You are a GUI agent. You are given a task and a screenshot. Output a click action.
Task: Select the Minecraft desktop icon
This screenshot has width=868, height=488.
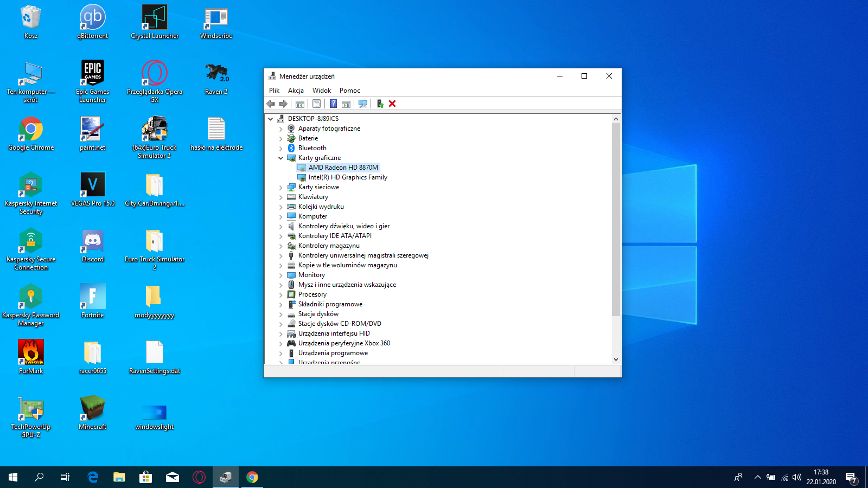coord(93,413)
